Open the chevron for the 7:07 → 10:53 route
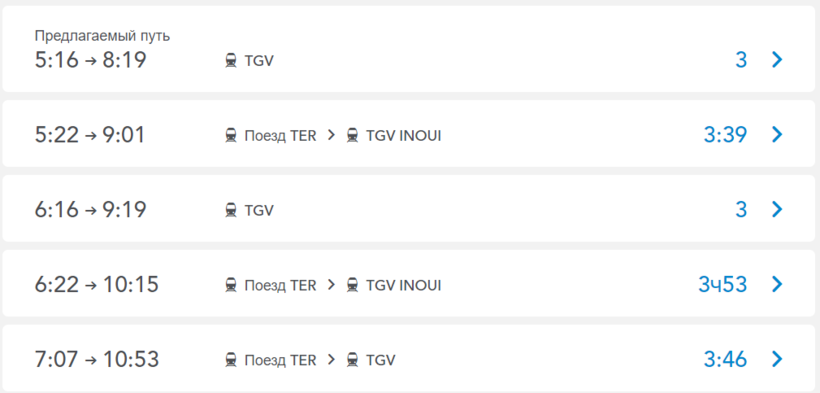Screen dimensions: 820x393 point(777,359)
